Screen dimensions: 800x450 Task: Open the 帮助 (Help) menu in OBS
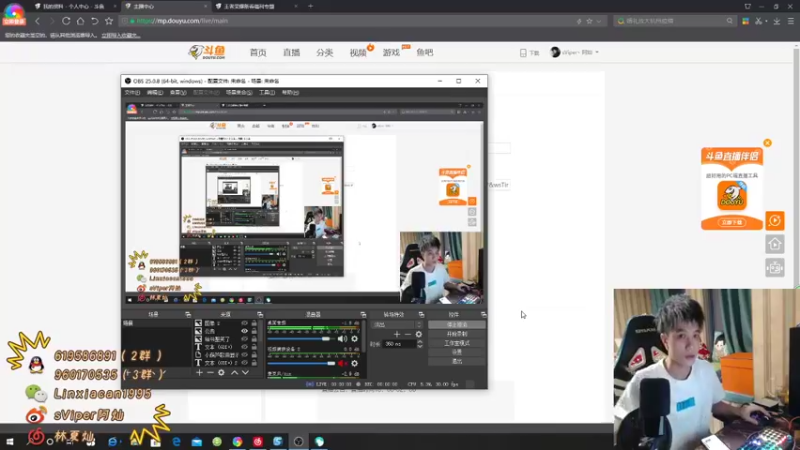[x=290, y=92]
